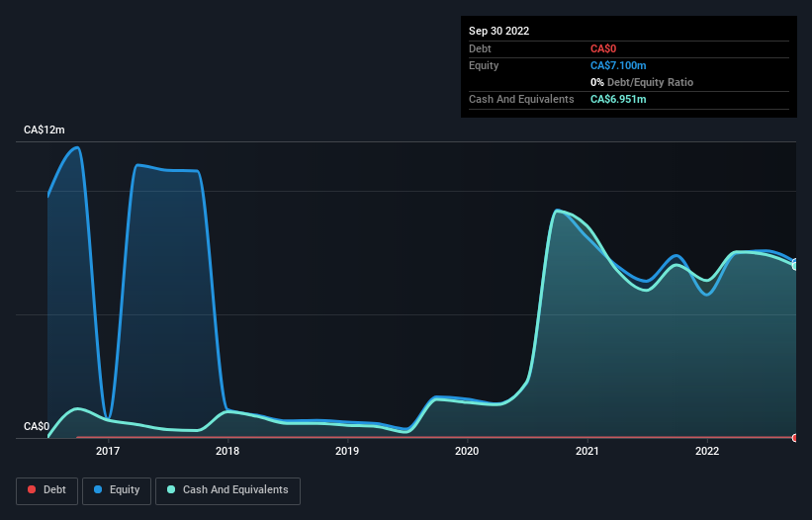Click the CA$6.951m cash value
Screen dimensions: 812x520
point(618,99)
